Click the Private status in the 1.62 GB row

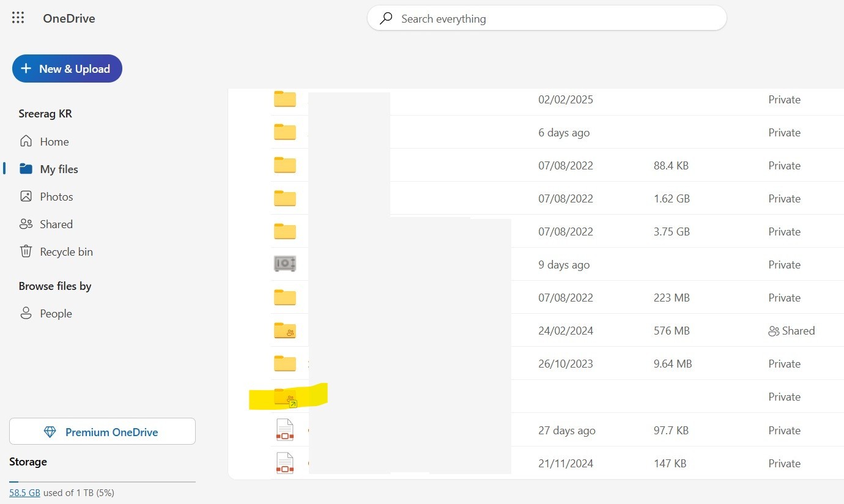coord(785,198)
